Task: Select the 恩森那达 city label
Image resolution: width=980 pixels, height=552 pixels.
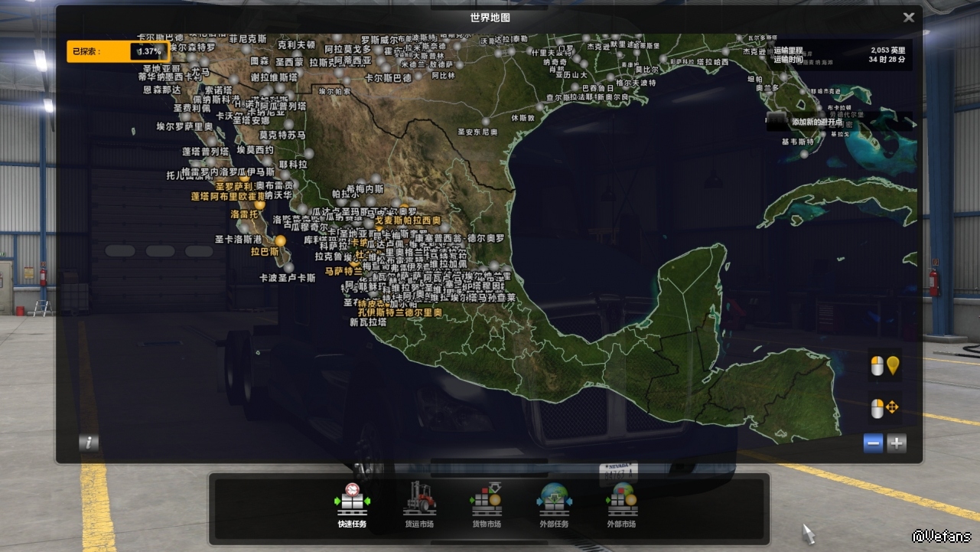Action: coord(162,90)
